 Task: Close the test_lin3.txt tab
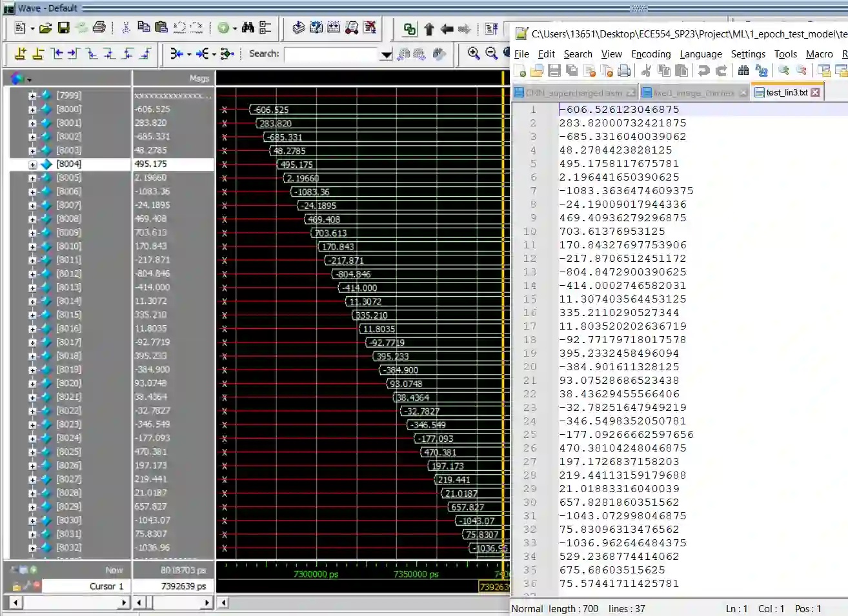(x=815, y=92)
